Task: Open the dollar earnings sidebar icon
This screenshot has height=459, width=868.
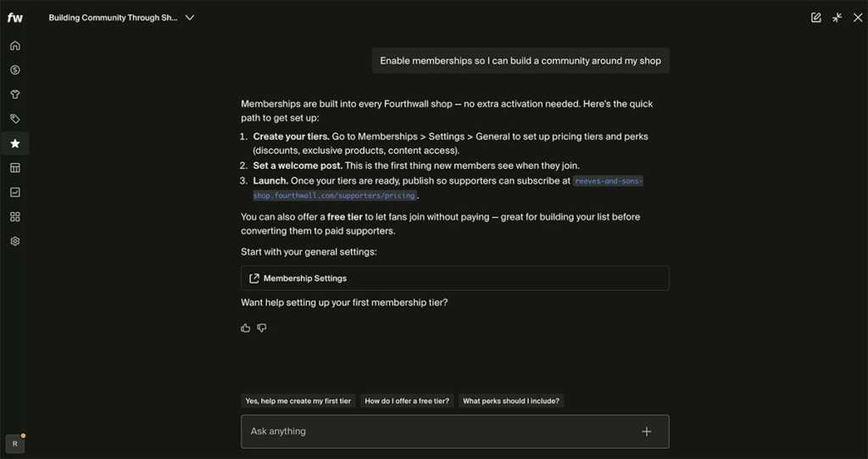Action: pos(15,70)
